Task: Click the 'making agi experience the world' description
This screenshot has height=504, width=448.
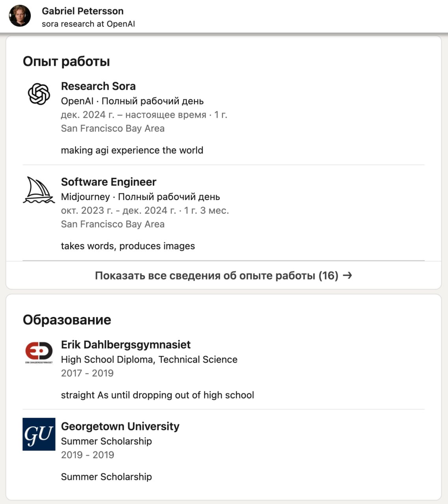Action: coord(132,150)
